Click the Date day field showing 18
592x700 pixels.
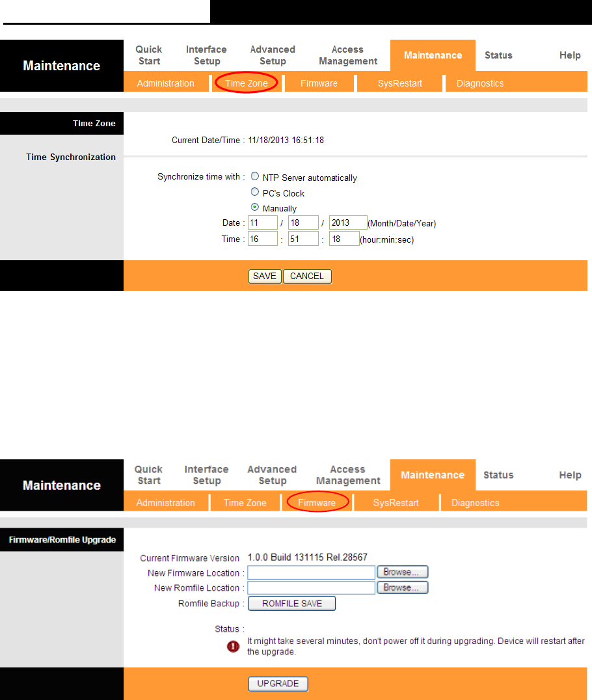coord(303,222)
